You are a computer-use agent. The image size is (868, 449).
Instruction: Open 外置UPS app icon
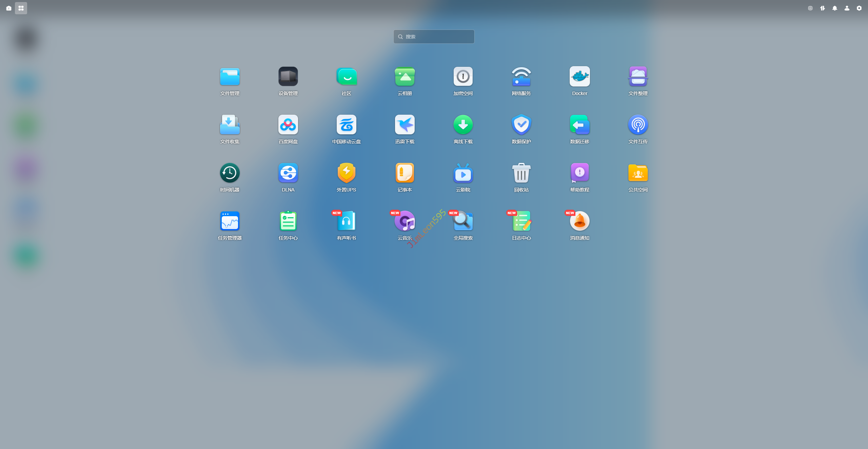pos(346,173)
